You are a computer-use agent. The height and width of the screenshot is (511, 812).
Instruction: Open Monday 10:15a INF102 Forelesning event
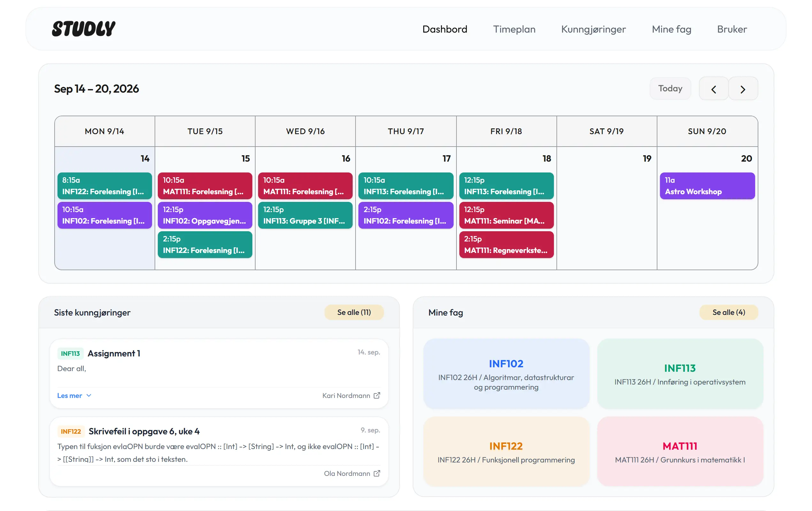(104, 215)
